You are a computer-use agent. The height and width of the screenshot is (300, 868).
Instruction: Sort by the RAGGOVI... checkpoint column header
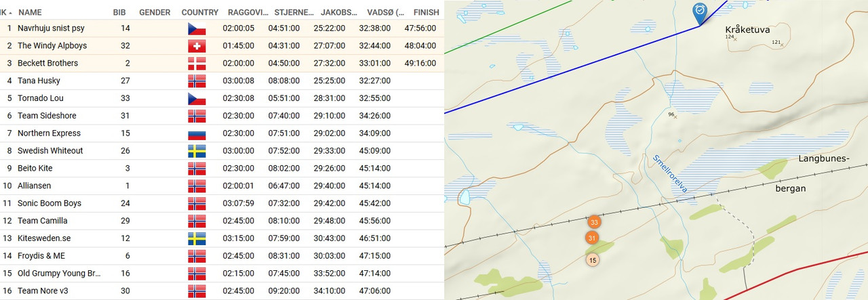247,12
